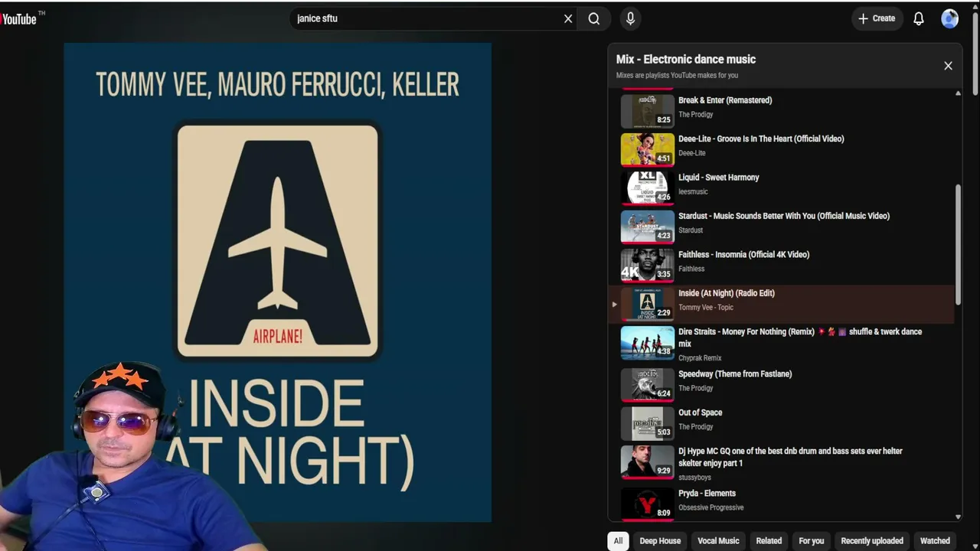Play Speedway (Theme from Fastlane) thumbnail
The image size is (980, 551).
(x=648, y=386)
